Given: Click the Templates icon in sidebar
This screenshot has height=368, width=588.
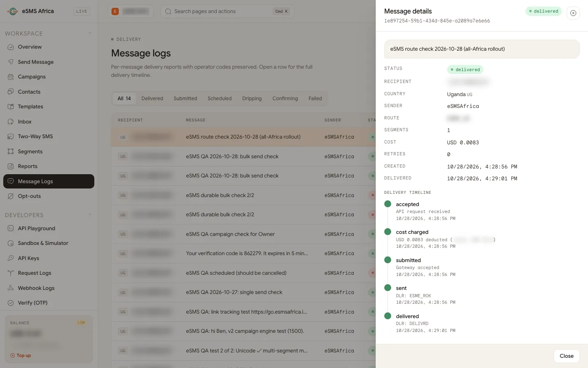Looking at the screenshot, I should pos(11,107).
